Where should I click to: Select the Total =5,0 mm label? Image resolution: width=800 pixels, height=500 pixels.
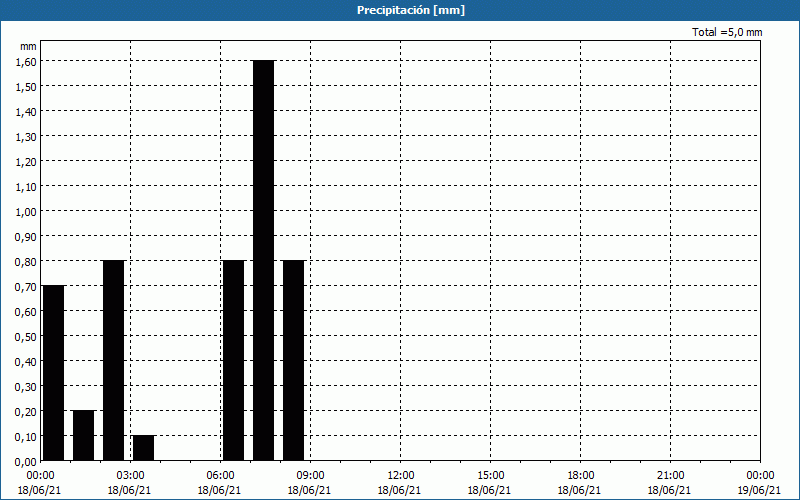727,32
